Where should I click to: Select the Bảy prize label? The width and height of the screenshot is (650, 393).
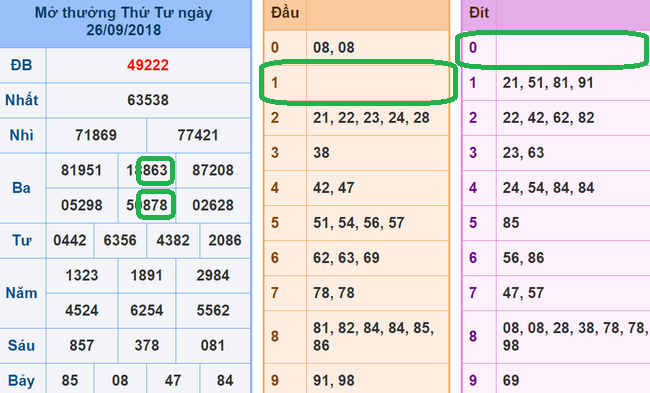tap(22, 381)
